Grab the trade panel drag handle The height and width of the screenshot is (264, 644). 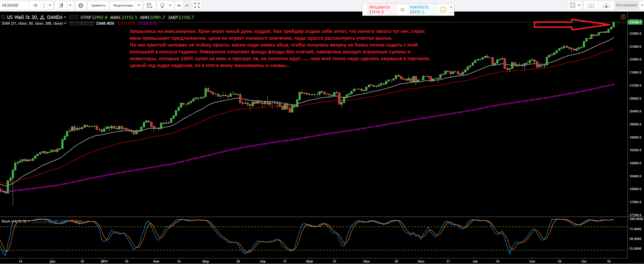(365, 10)
